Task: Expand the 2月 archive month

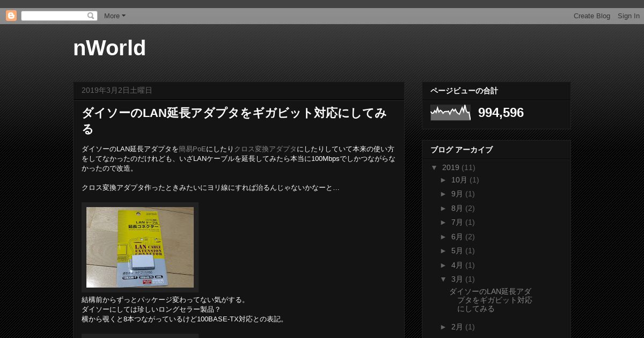Action: click(x=444, y=327)
